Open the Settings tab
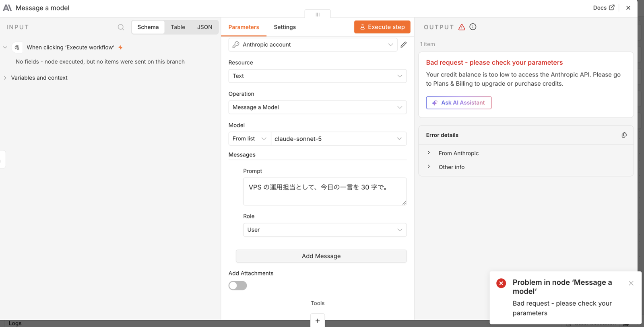 [285, 27]
